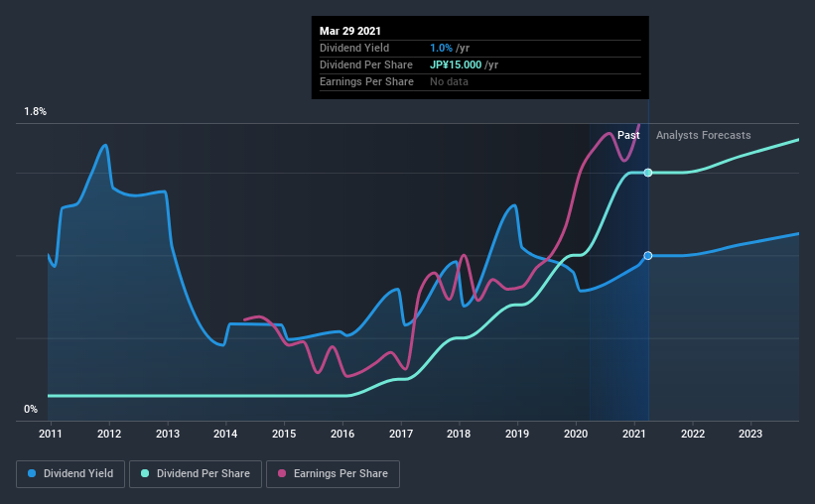Click the teal Dividend Per Share legend dot
This screenshot has width=815, height=504.
tap(145, 473)
